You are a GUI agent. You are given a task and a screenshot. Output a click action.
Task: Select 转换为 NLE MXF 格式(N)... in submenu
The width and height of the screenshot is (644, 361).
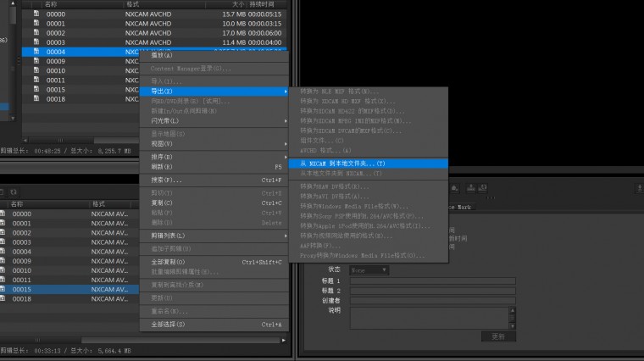pos(368,92)
